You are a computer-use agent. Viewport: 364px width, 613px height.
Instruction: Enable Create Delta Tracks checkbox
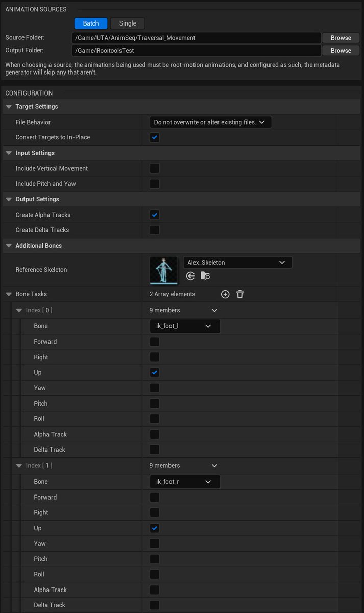click(154, 230)
